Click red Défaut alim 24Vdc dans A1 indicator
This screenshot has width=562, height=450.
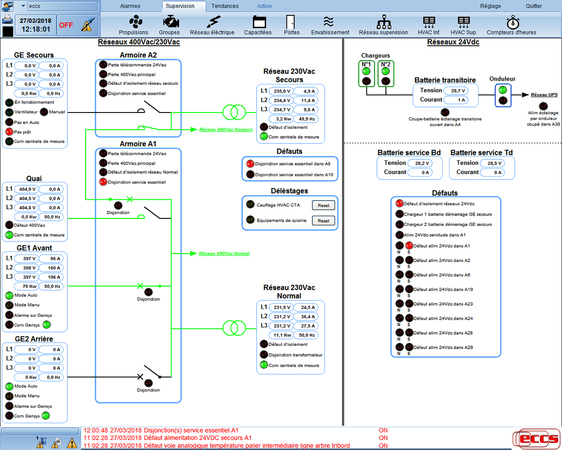tap(409, 246)
